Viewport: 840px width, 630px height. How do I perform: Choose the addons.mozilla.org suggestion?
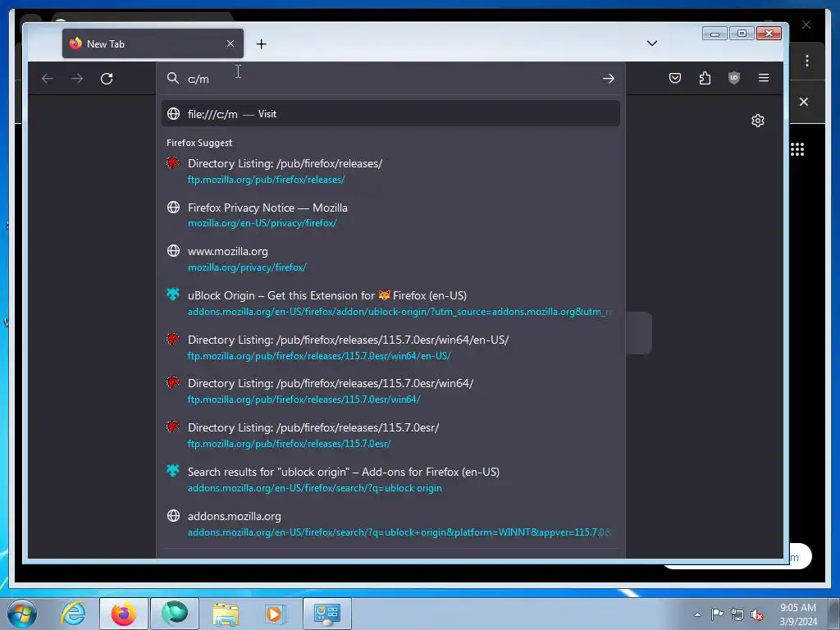coord(390,523)
